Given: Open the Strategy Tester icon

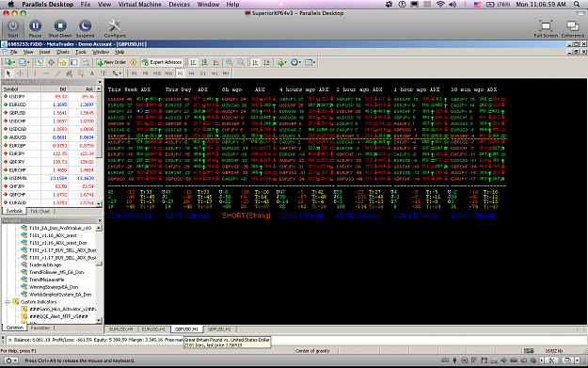Looking at the screenshot, I should point(86,62).
